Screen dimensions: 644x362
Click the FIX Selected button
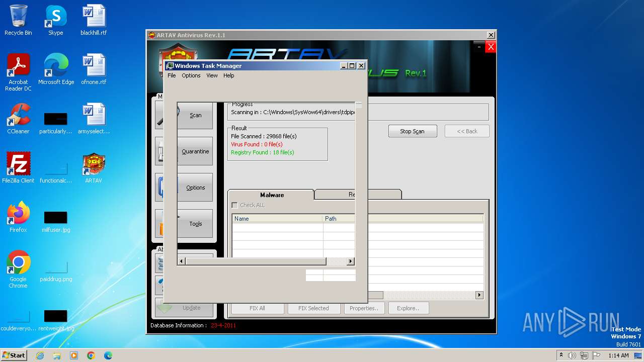[313, 308]
